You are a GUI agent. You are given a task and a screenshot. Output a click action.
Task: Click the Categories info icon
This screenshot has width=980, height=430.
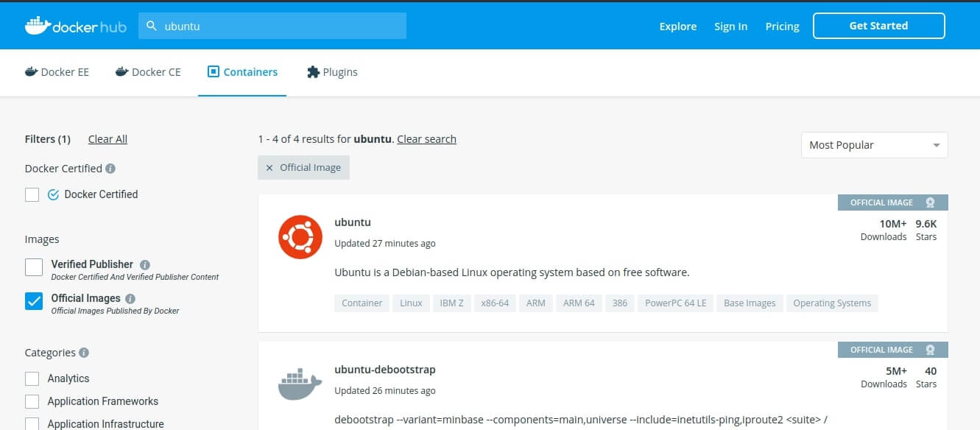(84, 353)
